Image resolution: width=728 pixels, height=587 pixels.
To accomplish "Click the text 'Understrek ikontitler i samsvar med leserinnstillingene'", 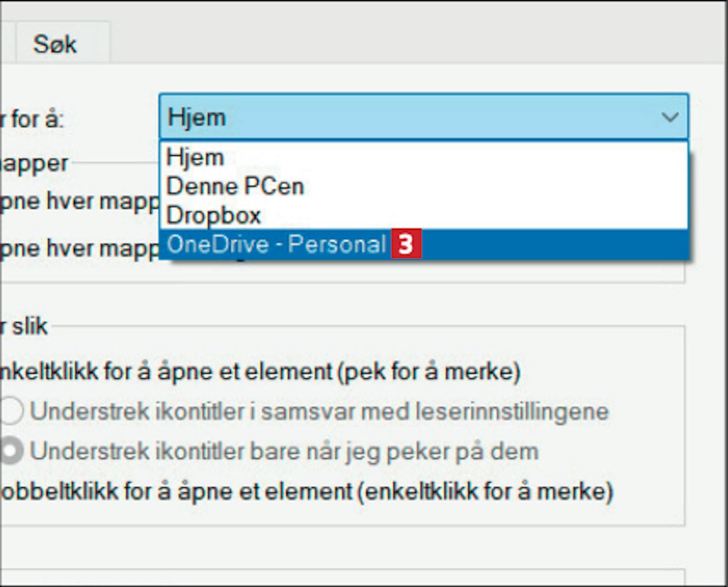I will tap(319, 412).
